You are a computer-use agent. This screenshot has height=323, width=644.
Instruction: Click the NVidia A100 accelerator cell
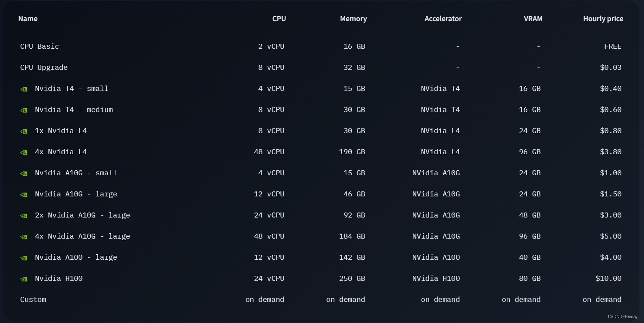tap(436, 257)
